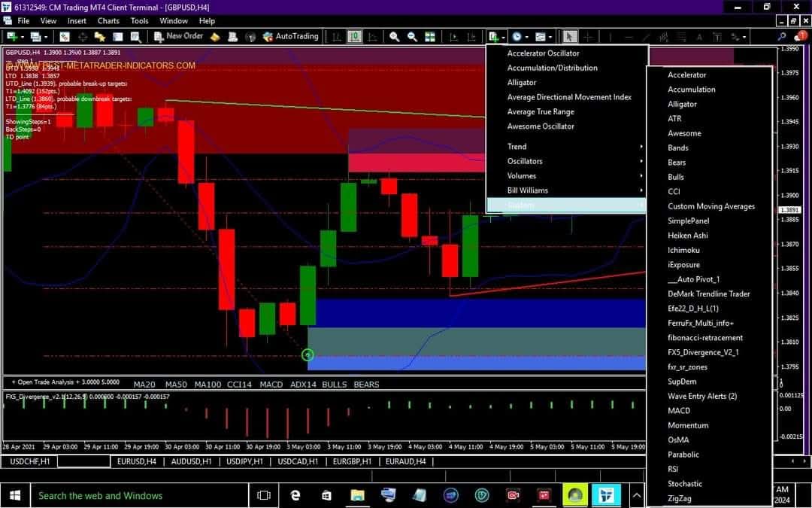Click the search magnifier in toolbar
The width and height of the screenshot is (812, 508).
click(782, 36)
